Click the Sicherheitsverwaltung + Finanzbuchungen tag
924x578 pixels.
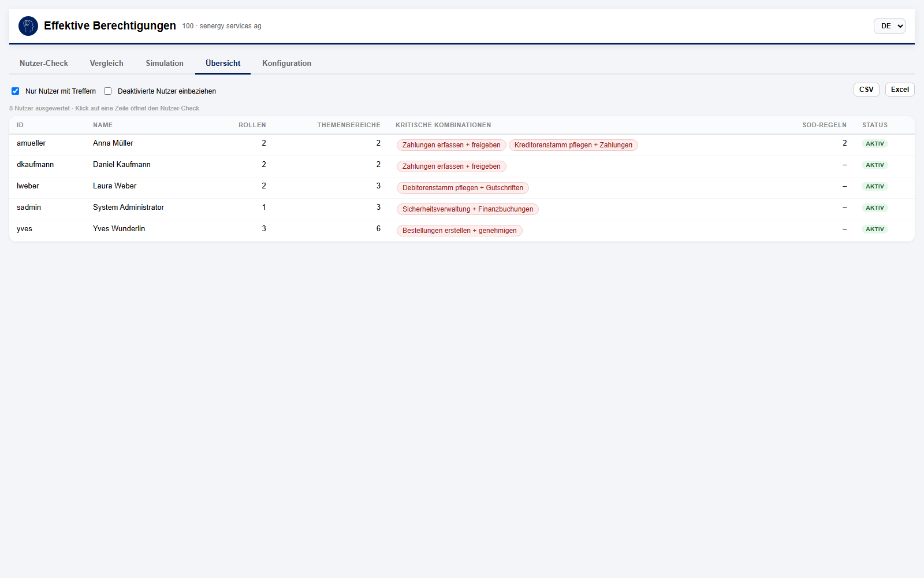(468, 209)
